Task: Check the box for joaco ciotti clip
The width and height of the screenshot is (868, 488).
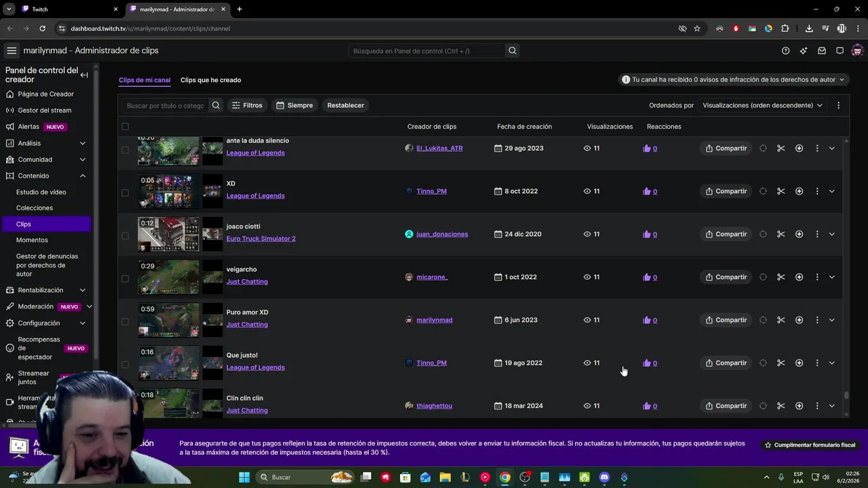Action: (125, 236)
